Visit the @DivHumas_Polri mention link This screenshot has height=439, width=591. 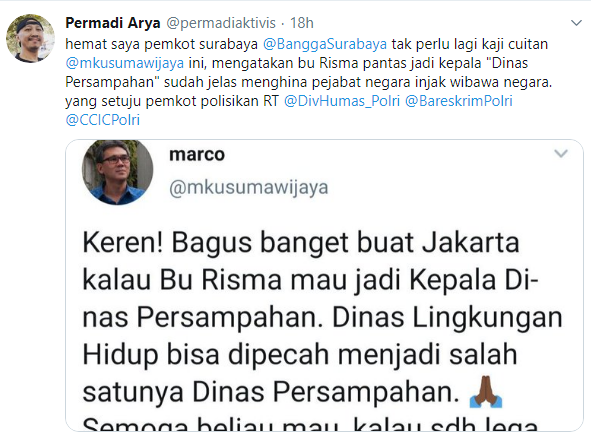(x=342, y=101)
